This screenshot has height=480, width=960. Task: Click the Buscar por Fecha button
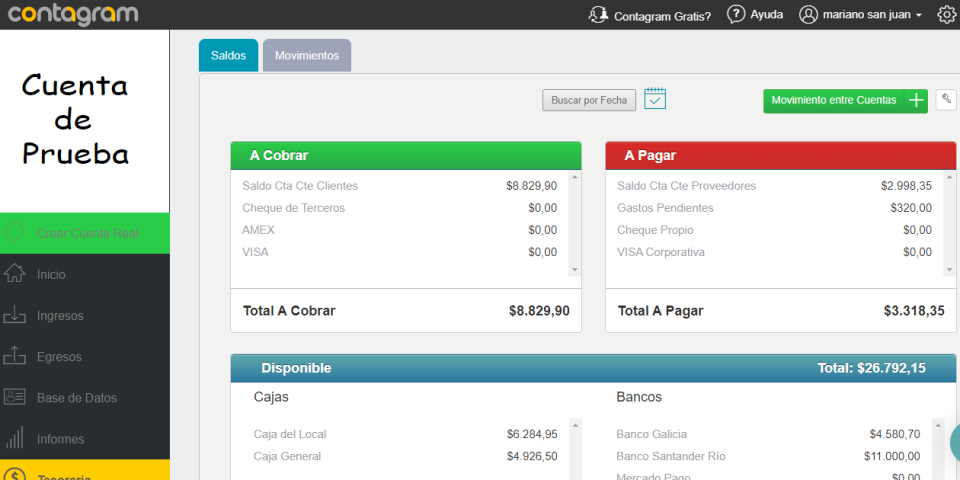[589, 100]
